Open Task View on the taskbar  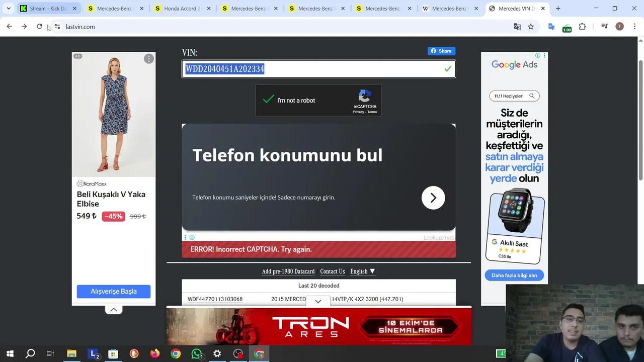(x=50, y=354)
